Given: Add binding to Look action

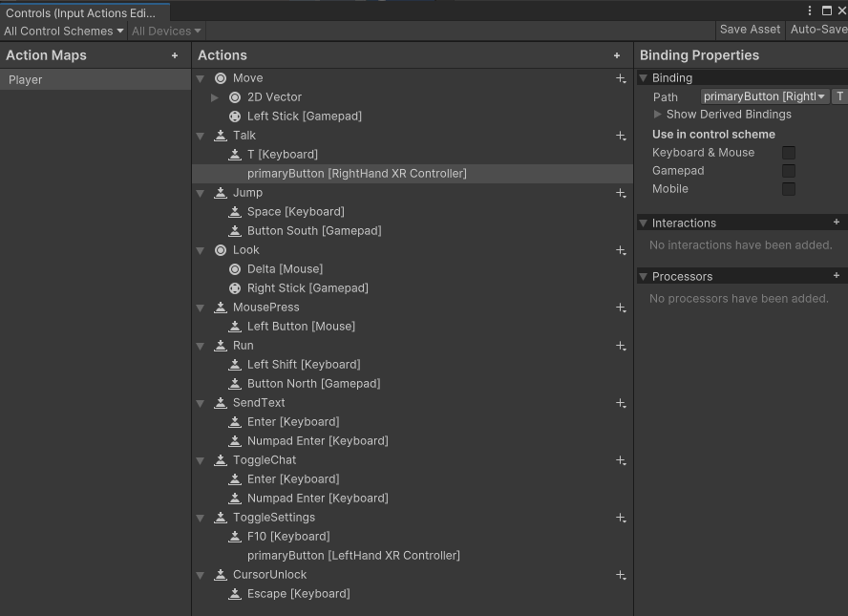Looking at the screenshot, I should [x=621, y=250].
